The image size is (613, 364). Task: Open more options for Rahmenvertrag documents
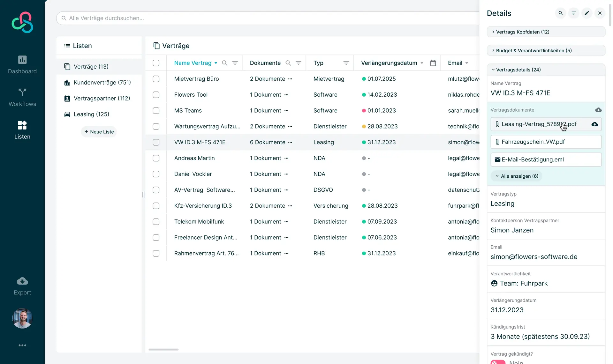(x=286, y=253)
